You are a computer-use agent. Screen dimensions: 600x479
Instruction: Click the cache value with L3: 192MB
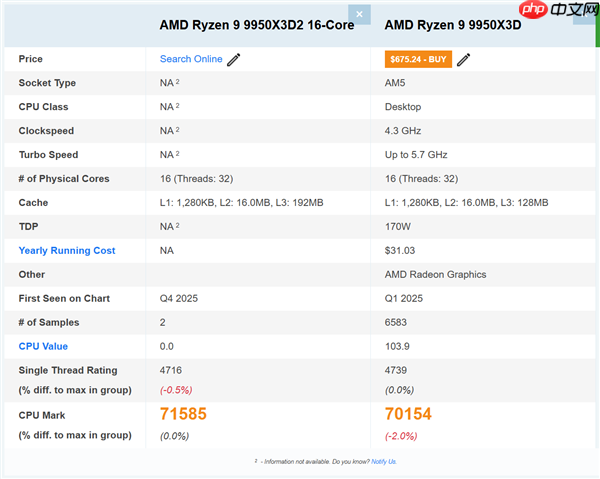click(x=241, y=203)
